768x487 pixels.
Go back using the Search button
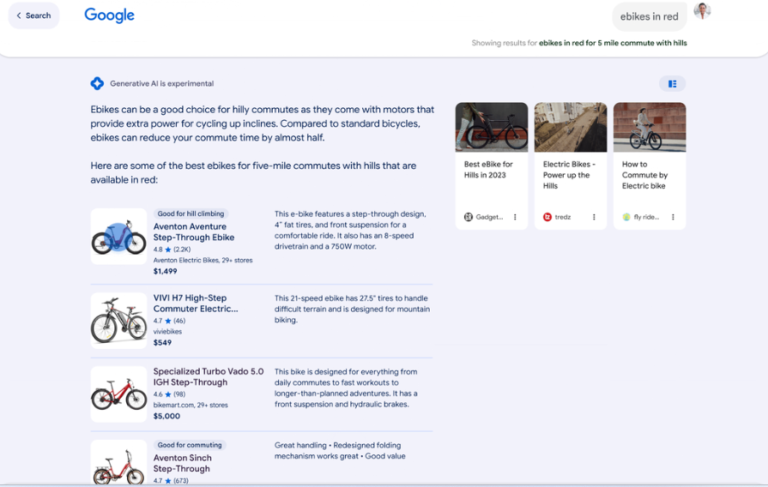33,16
